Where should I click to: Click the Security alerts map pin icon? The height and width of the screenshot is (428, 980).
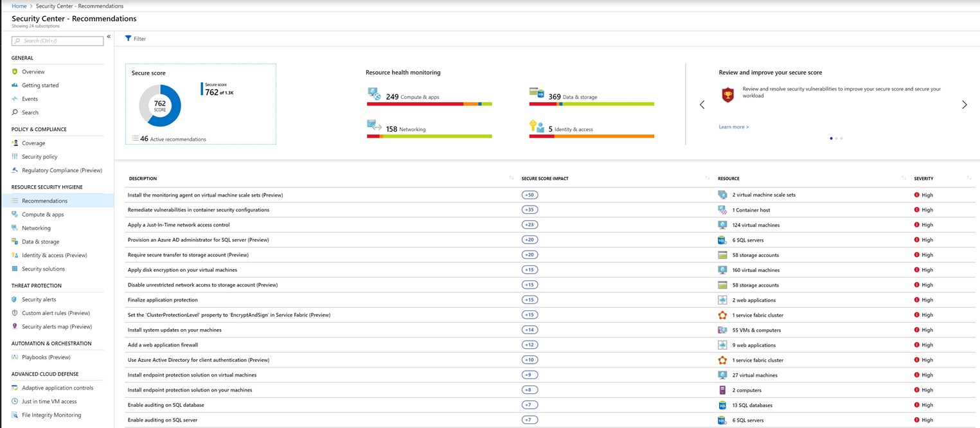coord(15,326)
